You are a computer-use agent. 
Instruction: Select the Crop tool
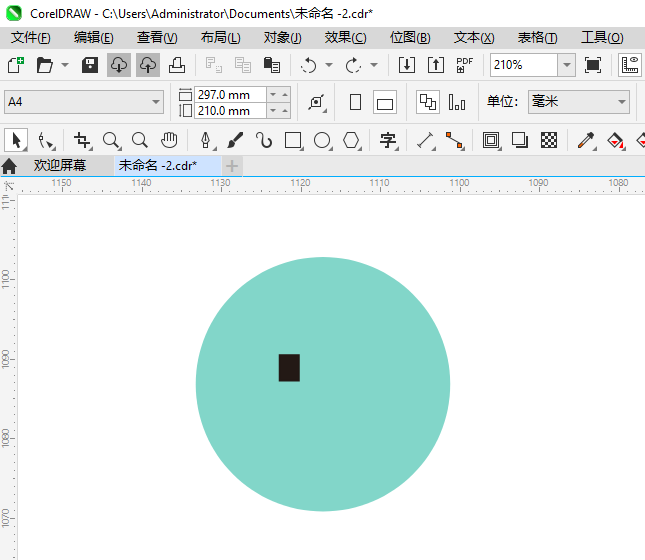tap(82, 141)
